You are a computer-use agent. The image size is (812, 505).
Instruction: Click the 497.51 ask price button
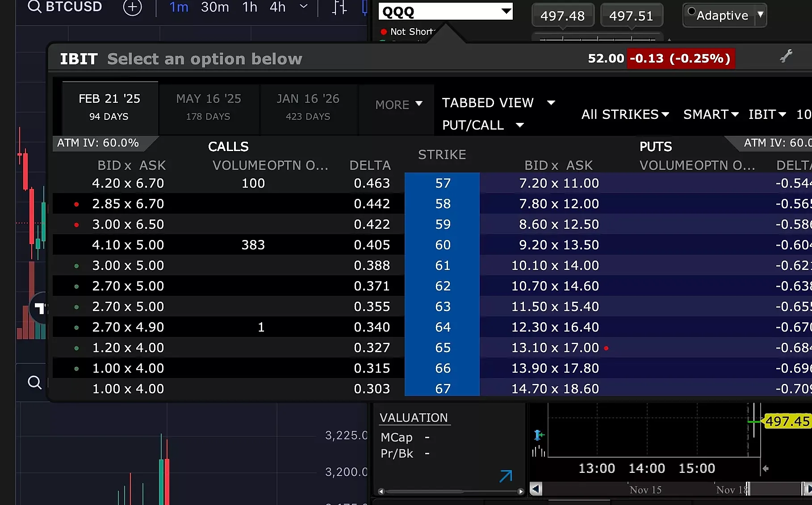(632, 16)
